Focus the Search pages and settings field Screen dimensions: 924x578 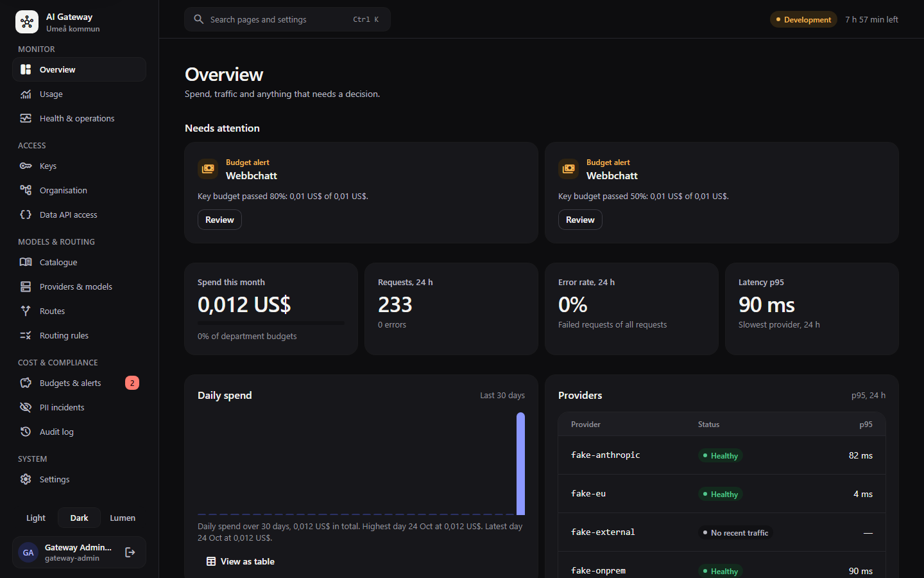(x=287, y=19)
